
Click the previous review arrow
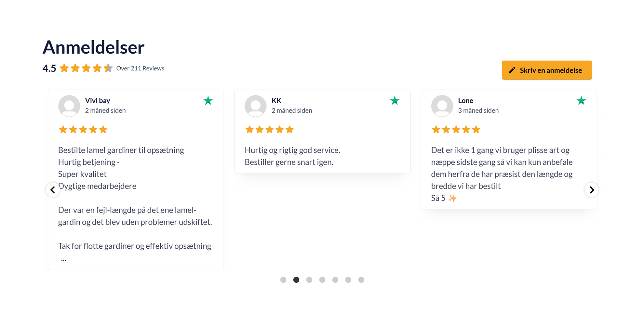click(53, 190)
